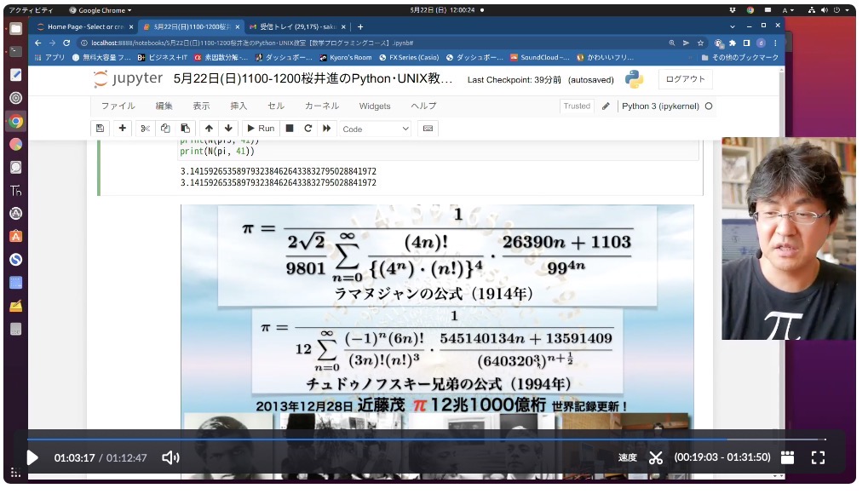Image resolution: width=868 pixels, height=494 pixels.
Task: Open the clock and calendar in top bar
Action: pyautogui.click(x=442, y=10)
